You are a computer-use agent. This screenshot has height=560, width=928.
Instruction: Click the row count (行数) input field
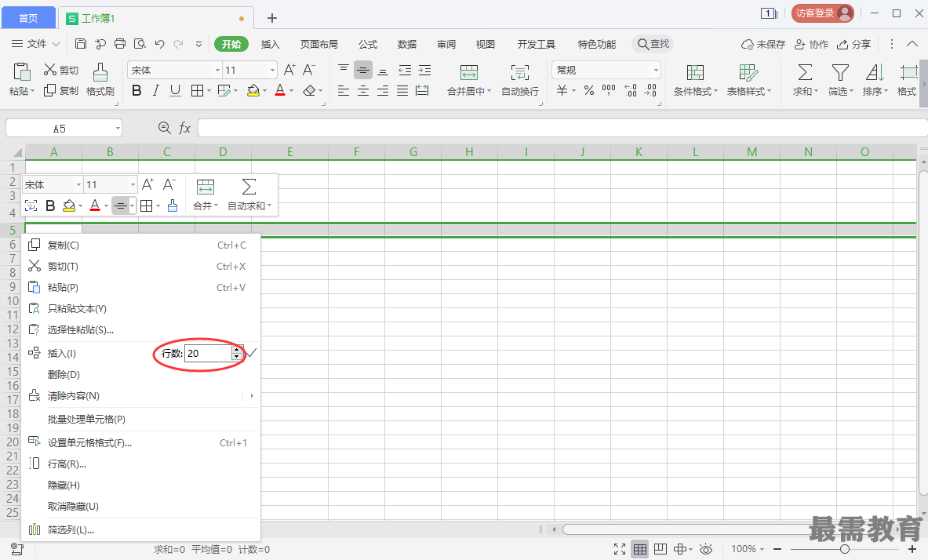[209, 354]
